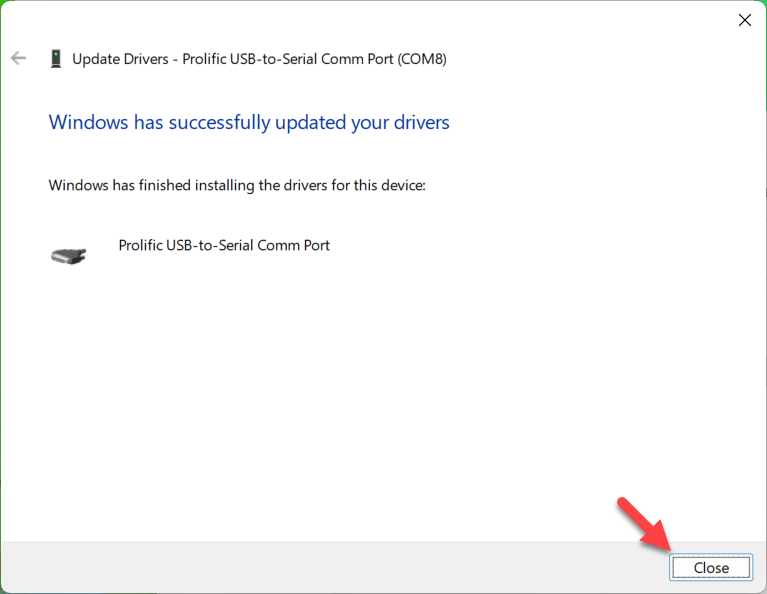
Task: Click the Close button
Action: 711,568
